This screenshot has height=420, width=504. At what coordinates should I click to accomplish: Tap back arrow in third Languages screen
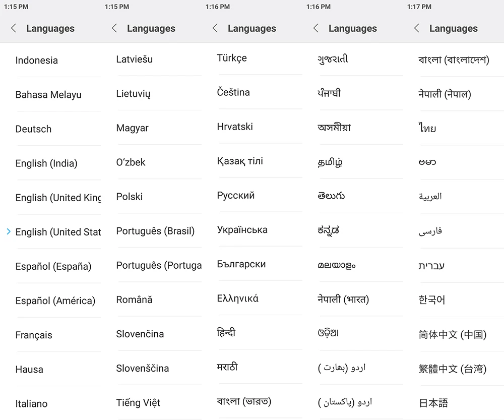[x=215, y=28]
